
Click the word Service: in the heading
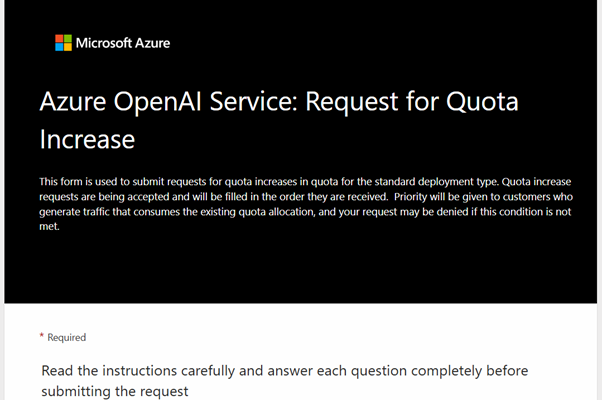click(253, 101)
